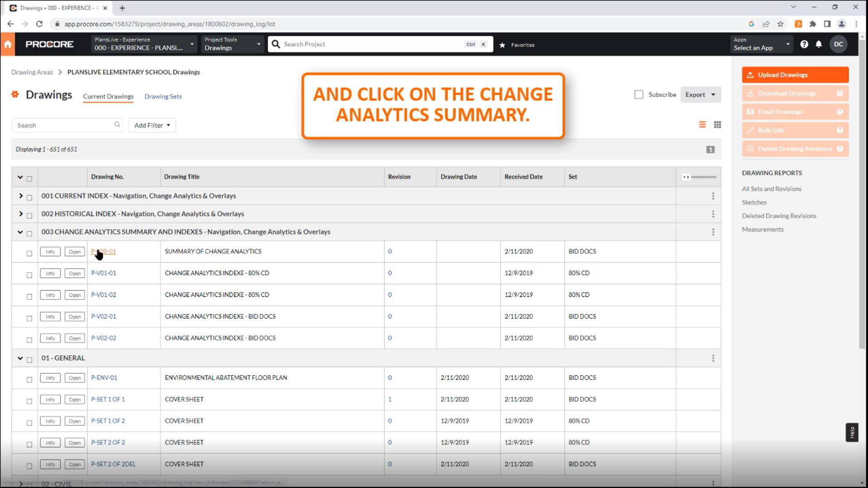The height and width of the screenshot is (488, 868).
Task: Switch to the Drawing Sets tab
Action: click(163, 96)
